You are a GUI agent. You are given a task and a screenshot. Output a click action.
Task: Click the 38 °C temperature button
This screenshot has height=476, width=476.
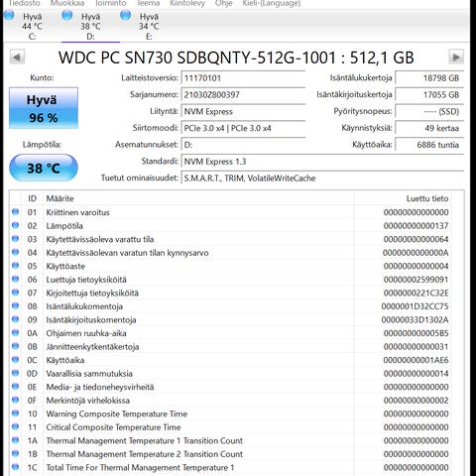(x=44, y=168)
